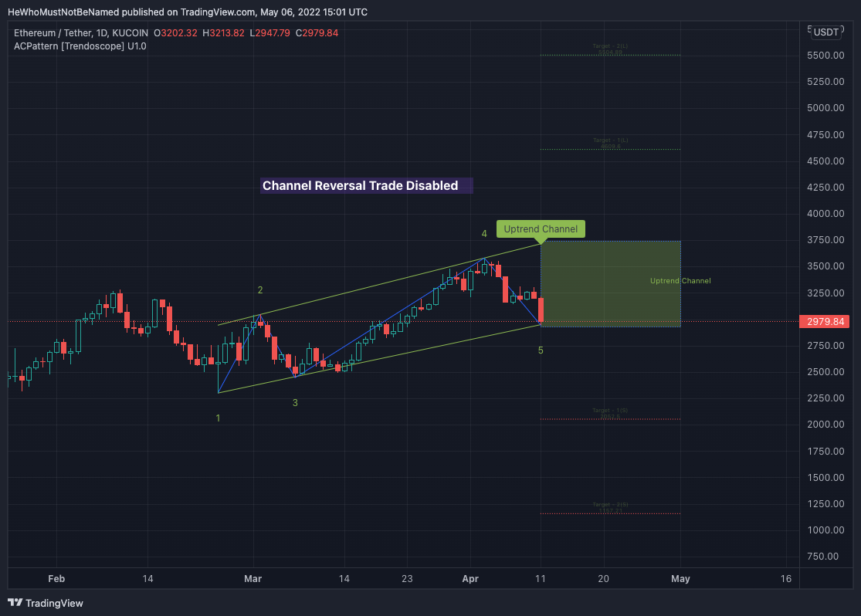Click the 2250.00 price axis label

click(x=825, y=398)
